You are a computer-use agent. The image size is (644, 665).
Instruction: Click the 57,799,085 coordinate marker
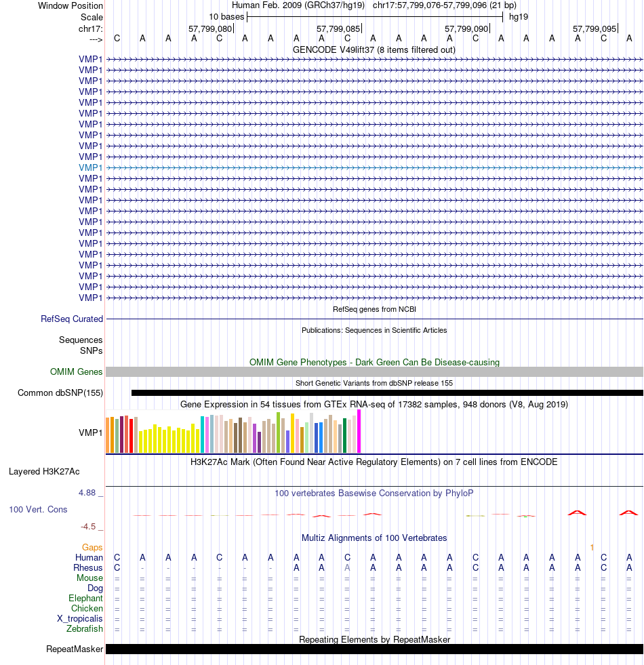[x=338, y=29]
